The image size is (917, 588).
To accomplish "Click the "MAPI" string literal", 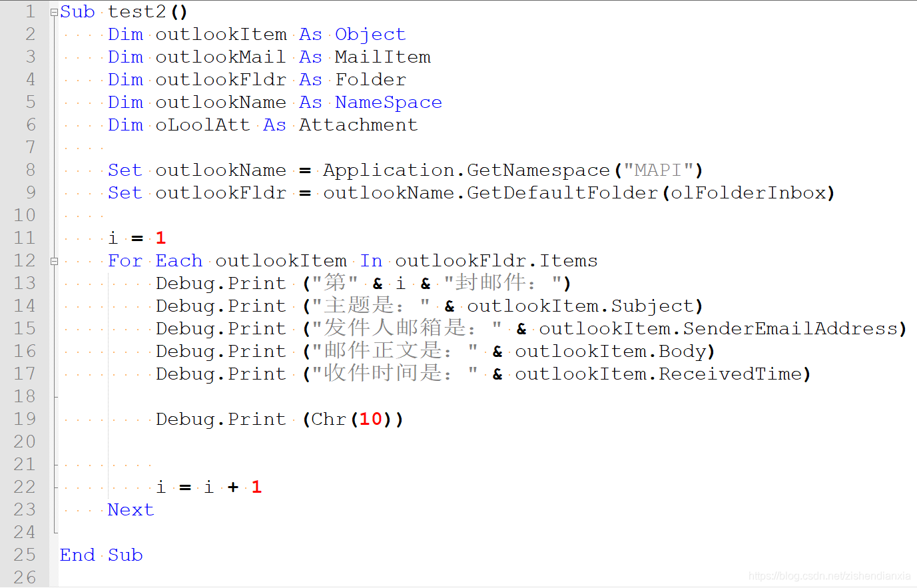I will point(659,170).
